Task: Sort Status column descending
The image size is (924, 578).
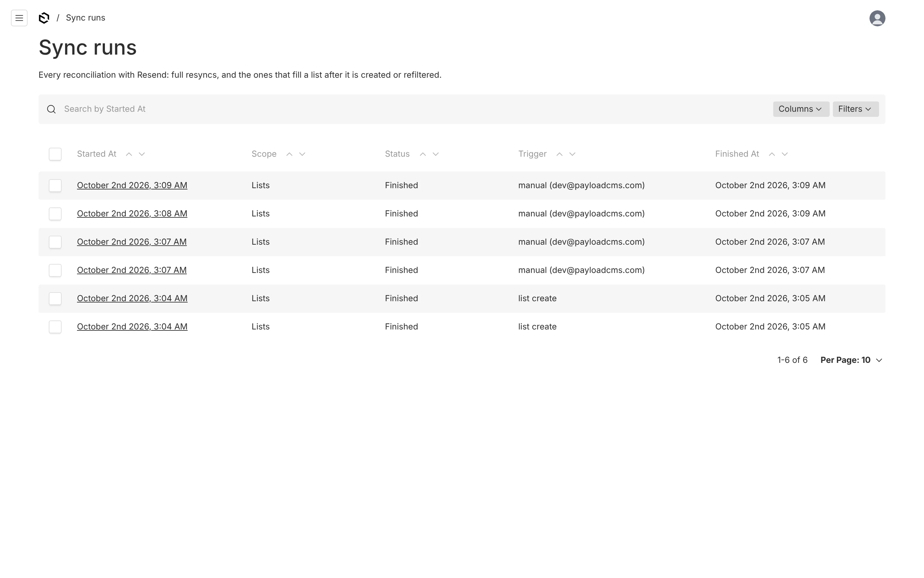Action: click(435, 154)
